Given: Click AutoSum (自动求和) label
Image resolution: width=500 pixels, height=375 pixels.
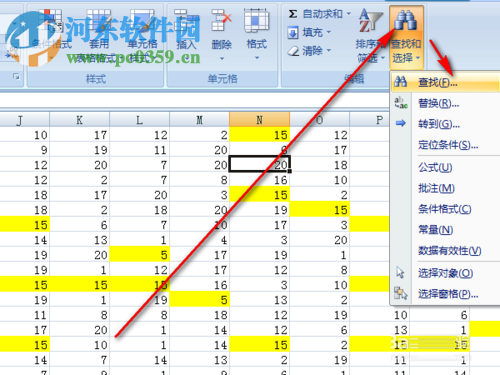Looking at the screenshot, I should (x=322, y=14).
